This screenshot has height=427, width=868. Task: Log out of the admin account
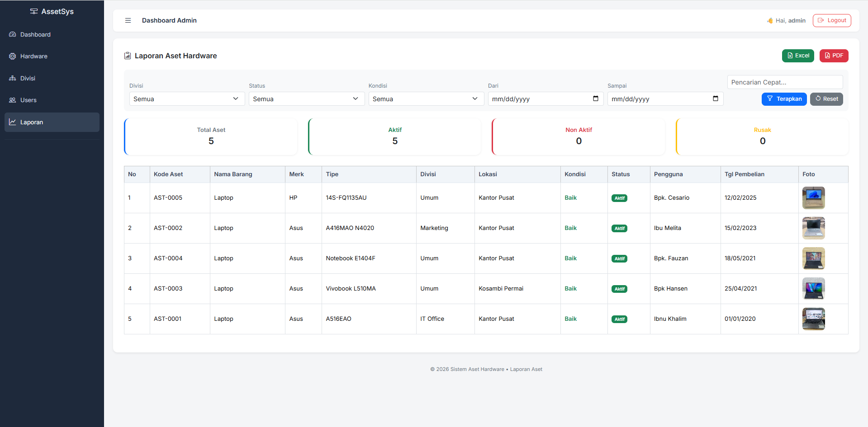tap(832, 20)
